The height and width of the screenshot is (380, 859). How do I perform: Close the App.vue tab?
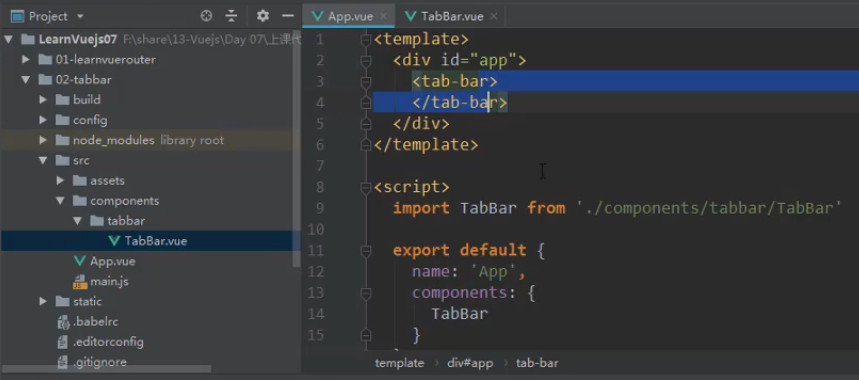point(383,16)
